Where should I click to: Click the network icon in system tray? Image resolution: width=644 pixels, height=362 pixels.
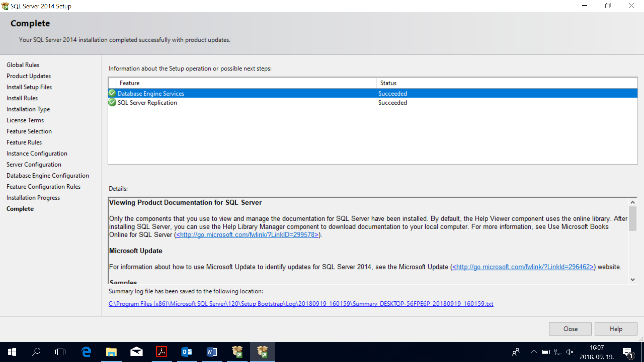(558, 352)
